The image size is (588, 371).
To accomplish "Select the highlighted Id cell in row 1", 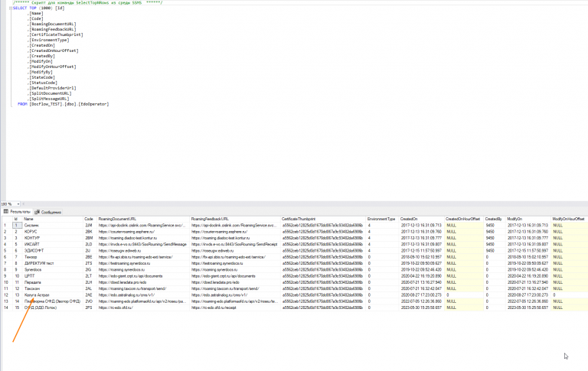I will click(18, 225).
